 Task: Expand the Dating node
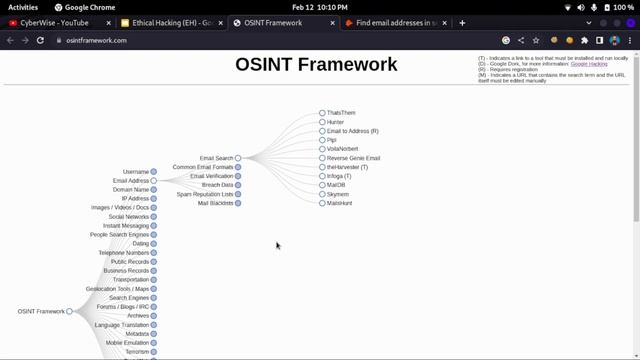[153, 244]
